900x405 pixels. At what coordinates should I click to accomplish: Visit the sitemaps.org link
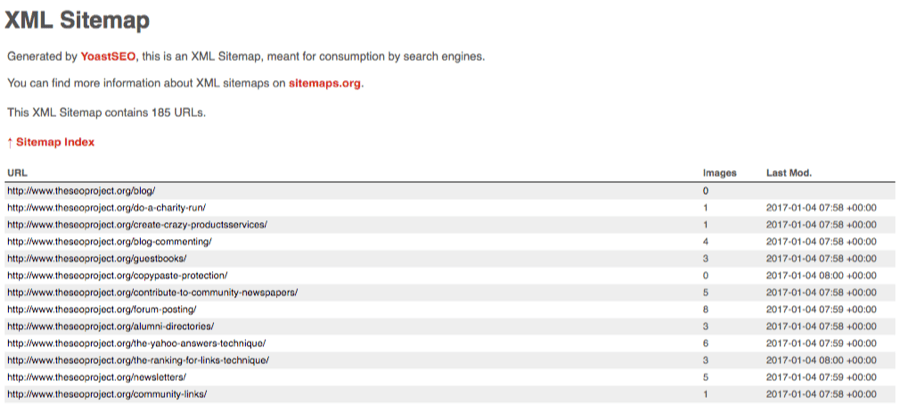coord(325,82)
